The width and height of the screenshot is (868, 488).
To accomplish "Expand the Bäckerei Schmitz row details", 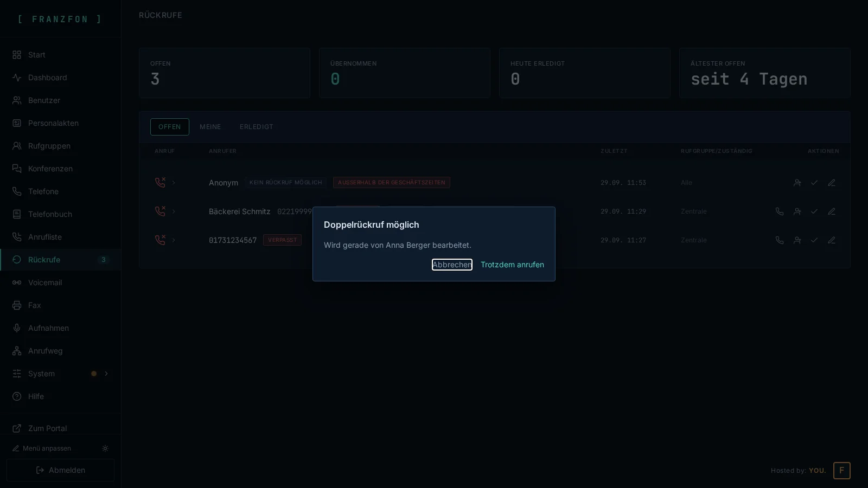I will 174,211.
